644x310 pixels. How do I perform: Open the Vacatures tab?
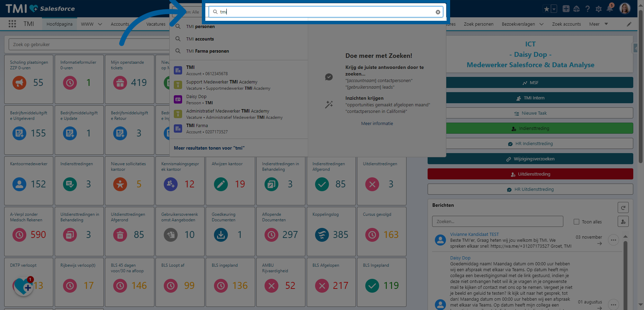coord(156,24)
